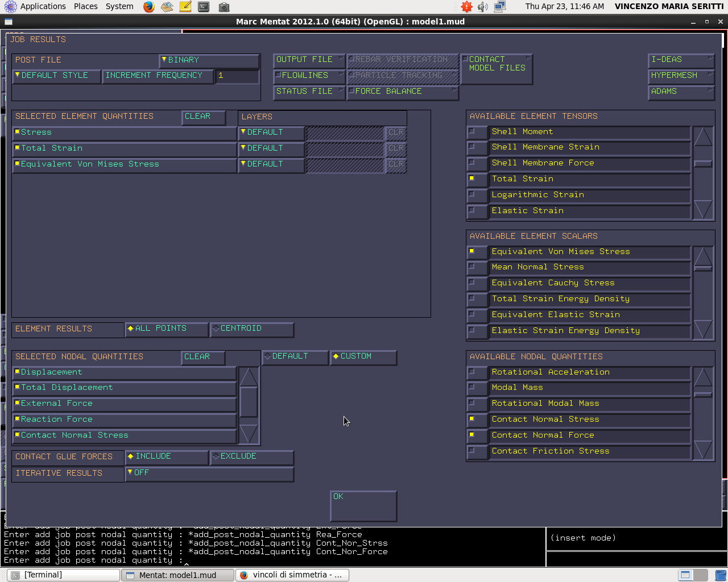Open the terminal launcher icon in panel
The width and height of the screenshot is (728, 582).
[204, 7]
